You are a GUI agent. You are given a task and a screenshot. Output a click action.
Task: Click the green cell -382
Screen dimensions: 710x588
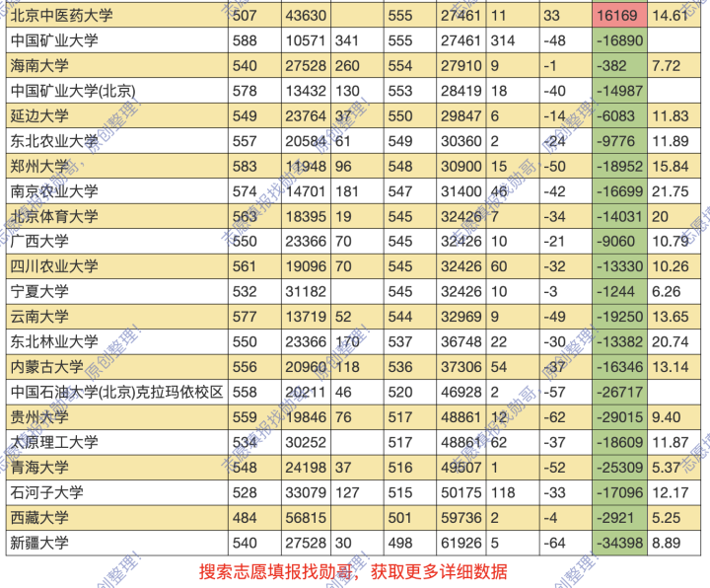click(619, 65)
